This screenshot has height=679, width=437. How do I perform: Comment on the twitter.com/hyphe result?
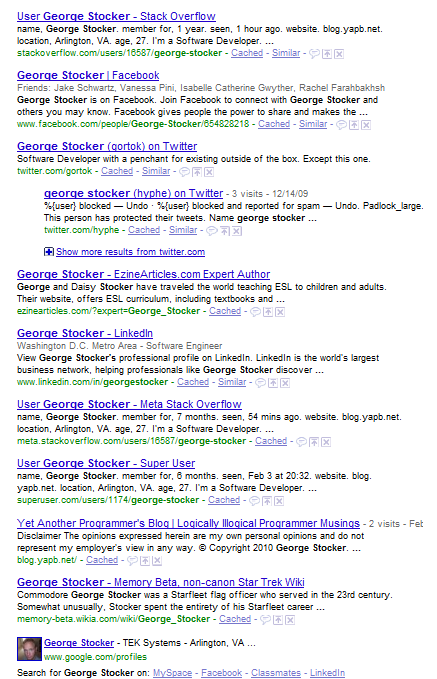212,231
